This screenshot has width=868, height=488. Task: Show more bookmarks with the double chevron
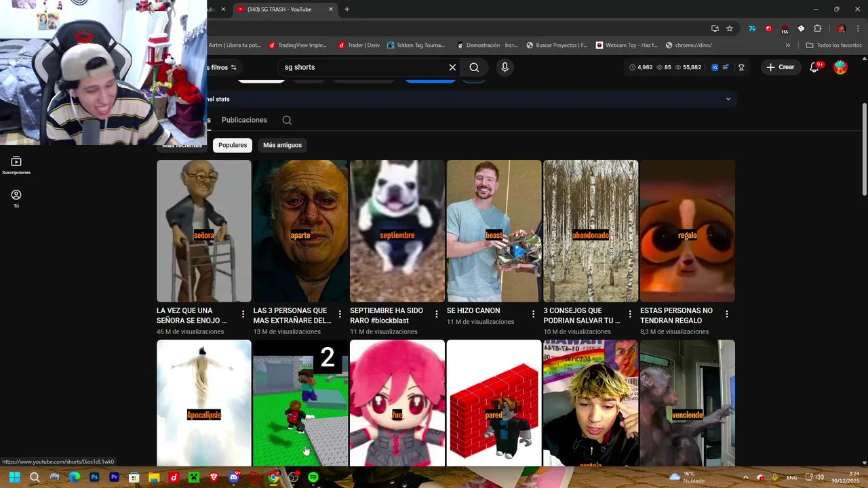coord(787,45)
